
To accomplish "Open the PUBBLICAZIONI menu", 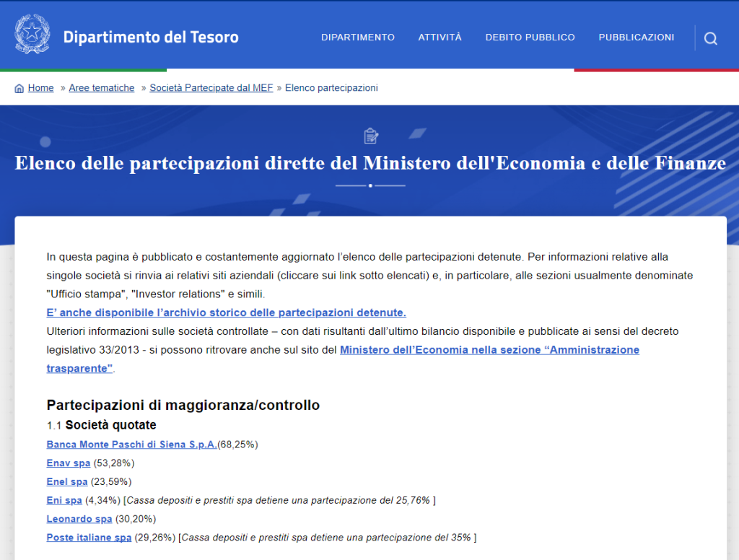I will [x=637, y=38].
